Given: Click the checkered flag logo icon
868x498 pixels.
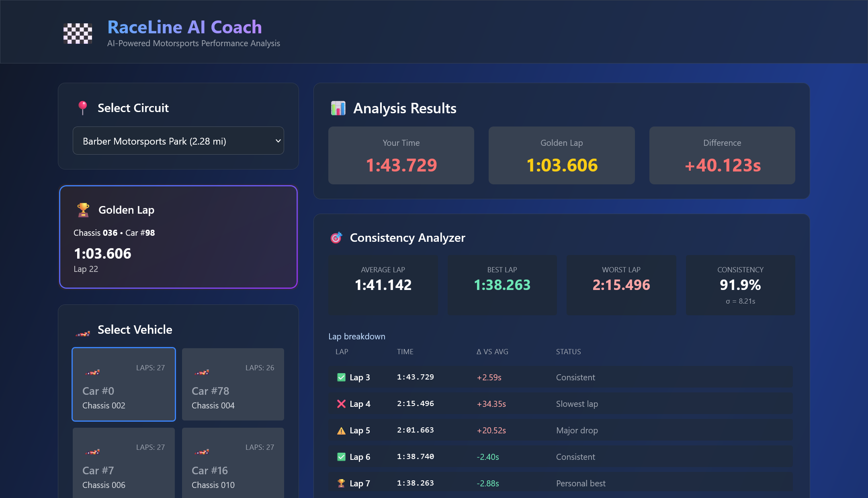Looking at the screenshot, I should click(x=78, y=33).
